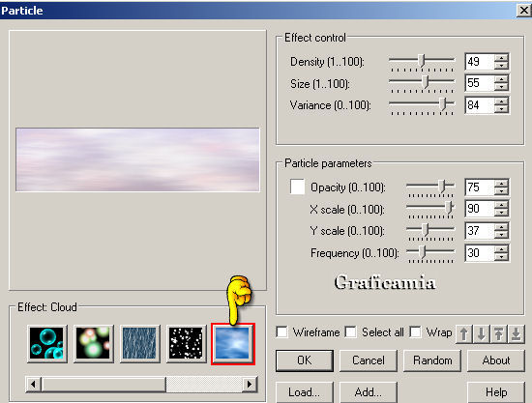Pick the white Snow particles effect

pos(186,343)
